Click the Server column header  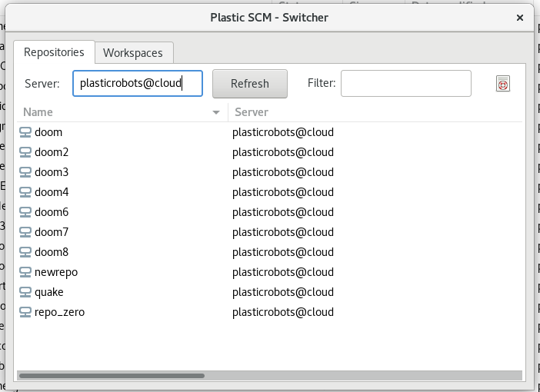(375, 112)
